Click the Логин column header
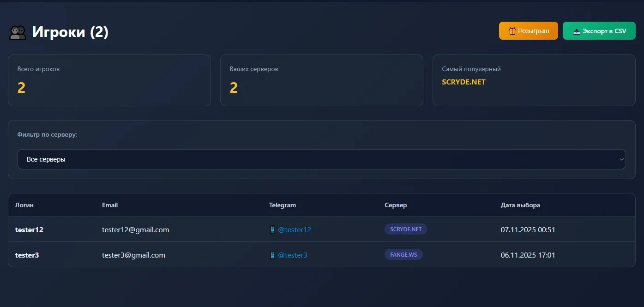Image resolution: width=644 pixels, height=307 pixels. coord(24,205)
